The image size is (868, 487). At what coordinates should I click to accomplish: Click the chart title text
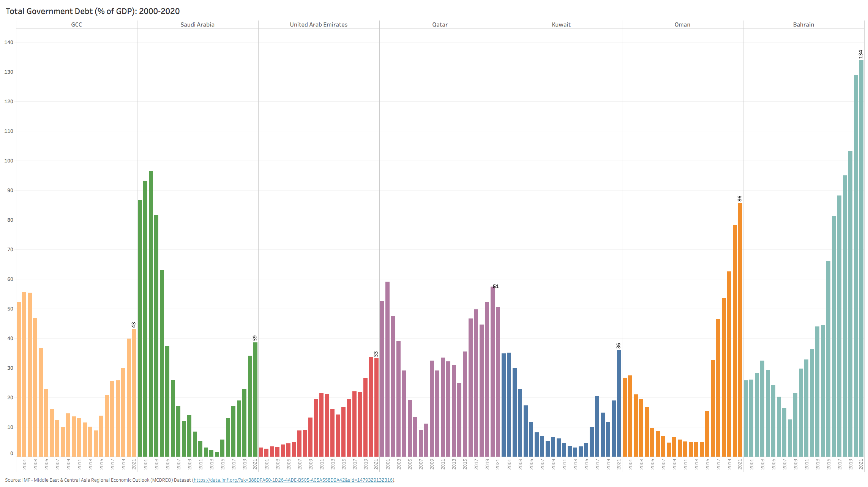[93, 11]
